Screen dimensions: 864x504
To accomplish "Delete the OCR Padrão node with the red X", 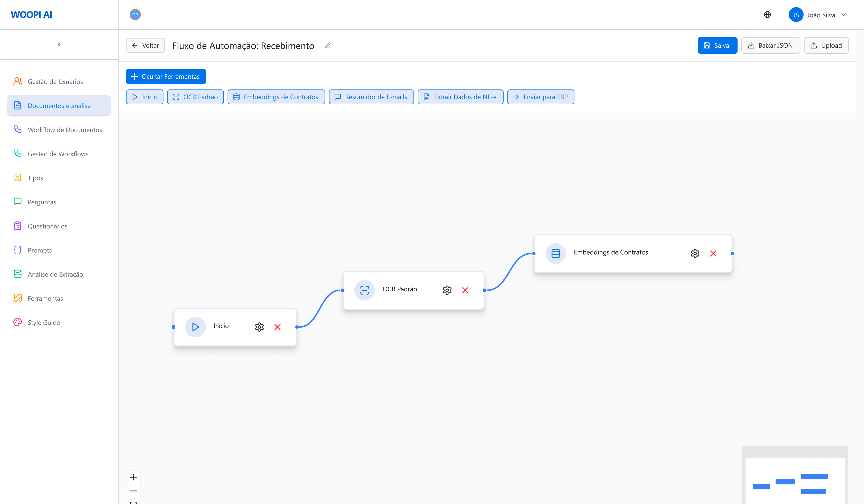I will (465, 290).
